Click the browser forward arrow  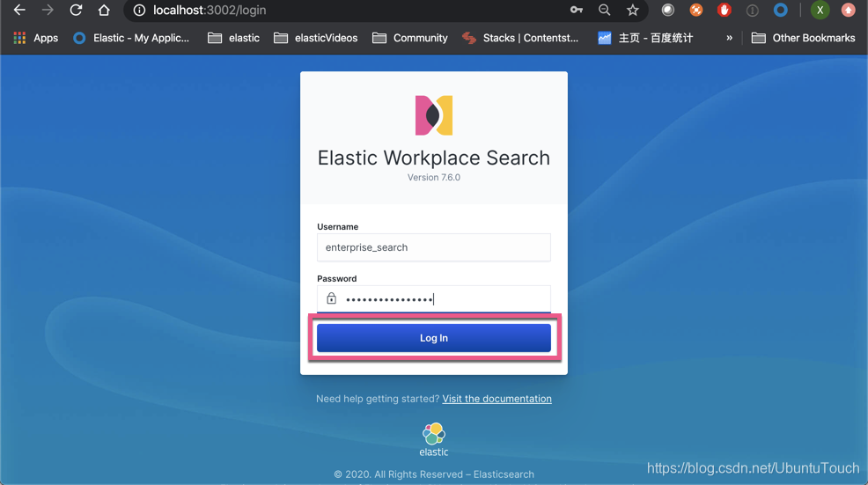(48, 10)
